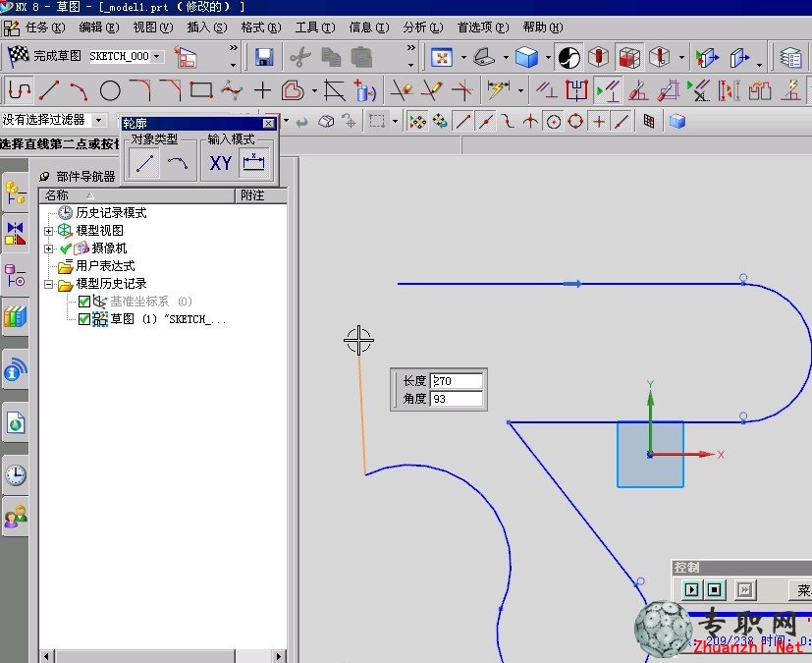
Task: Click the Fit view icon
Action: click(x=442, y=58)
